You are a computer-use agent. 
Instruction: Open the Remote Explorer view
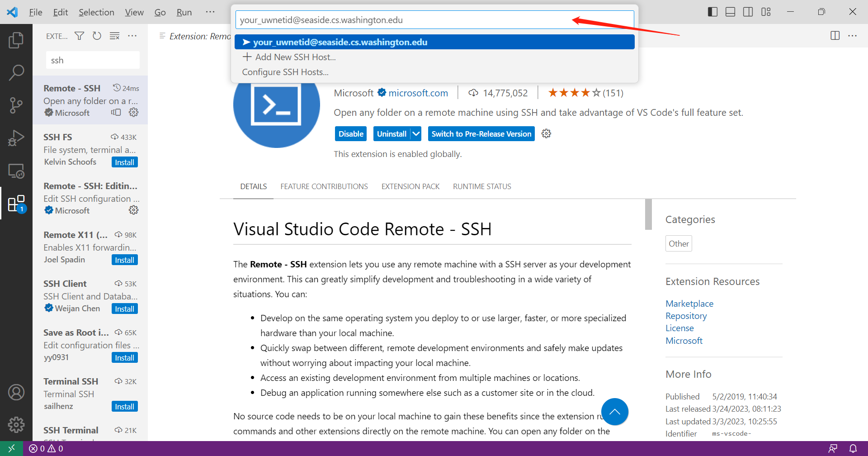click(16, 171)
